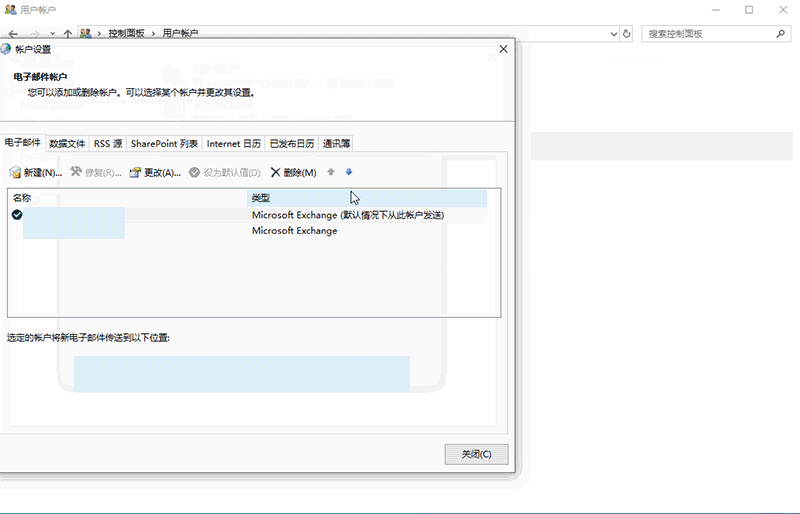The height and width of the screenshot is (514, 800).
Task: Sort by the 类型 column header
Action: tap(366, 198)
